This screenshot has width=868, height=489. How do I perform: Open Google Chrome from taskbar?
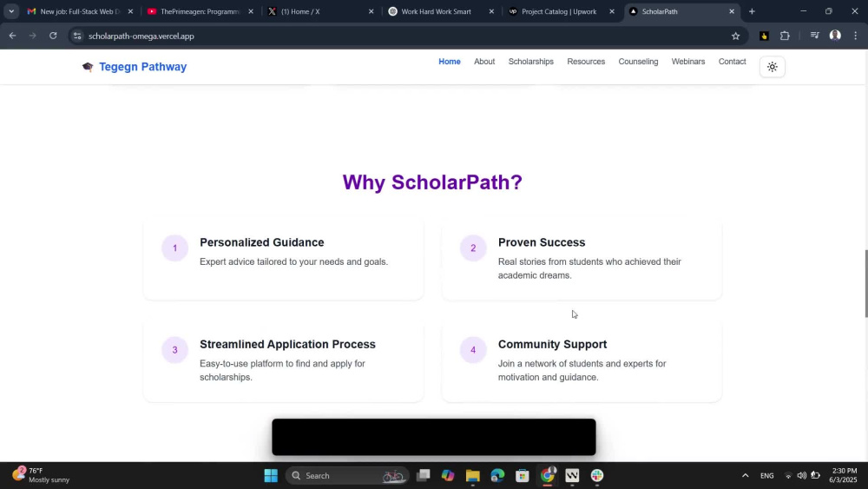547,476
